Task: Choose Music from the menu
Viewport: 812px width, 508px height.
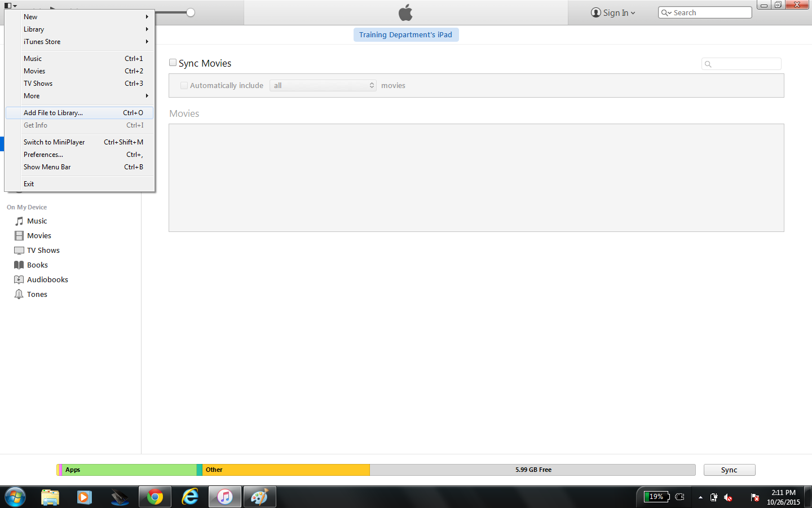Action: point(80,59)
